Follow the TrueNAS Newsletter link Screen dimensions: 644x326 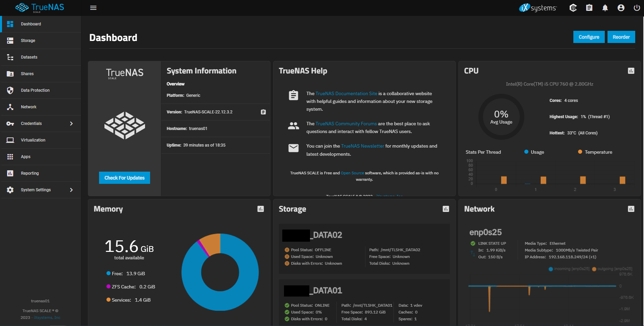pos(362,146)
